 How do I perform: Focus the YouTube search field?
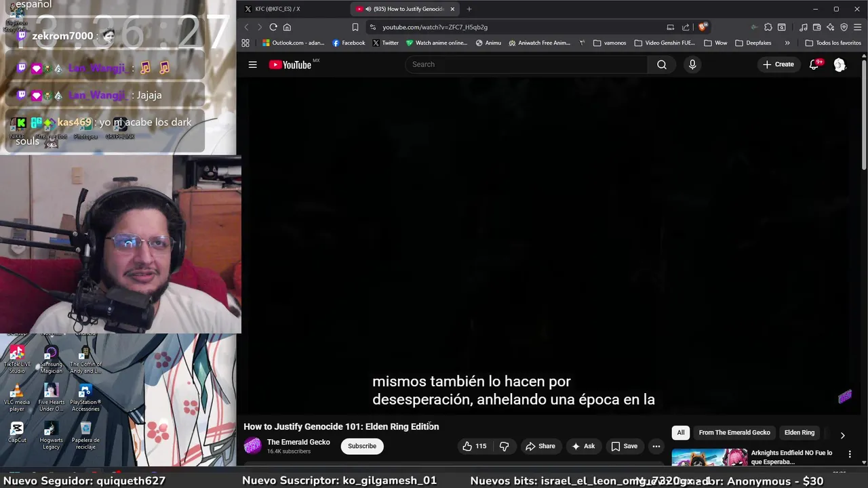pos(526,64)
